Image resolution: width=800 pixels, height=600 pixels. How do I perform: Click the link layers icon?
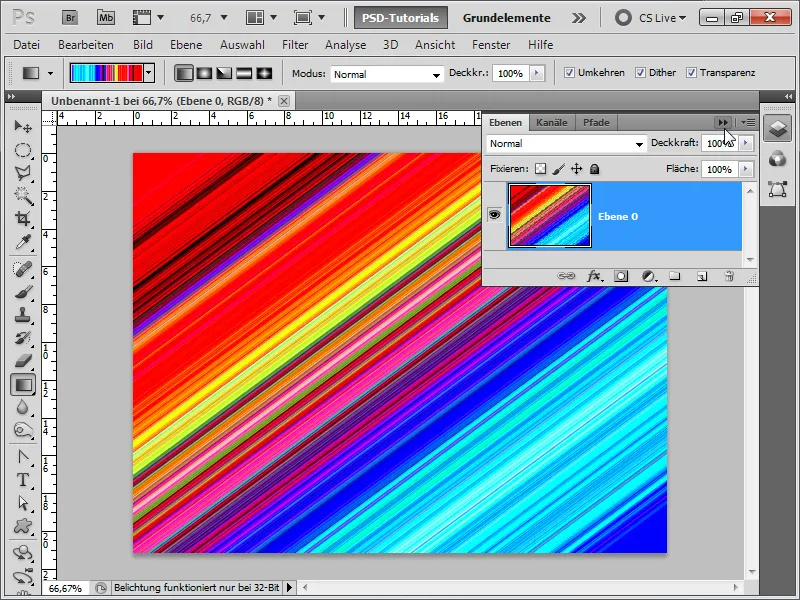[x=565, y=276]
